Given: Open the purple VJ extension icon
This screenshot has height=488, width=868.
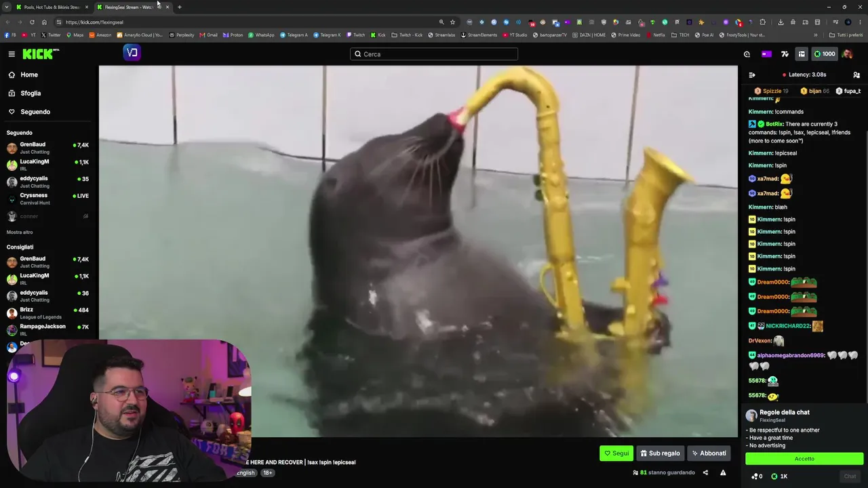Looking at the screenshot, I should click(x=132, y=53).
